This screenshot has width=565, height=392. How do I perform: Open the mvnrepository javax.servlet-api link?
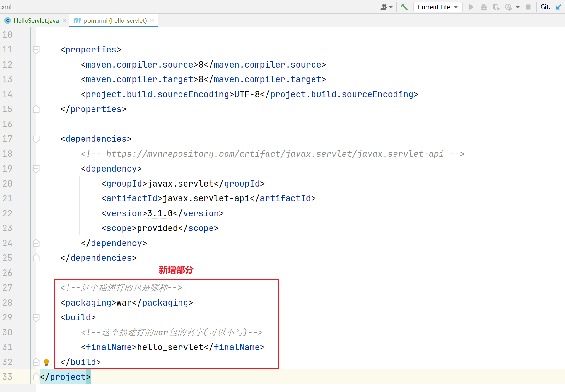pyautogui.click(x=275, y=154)
